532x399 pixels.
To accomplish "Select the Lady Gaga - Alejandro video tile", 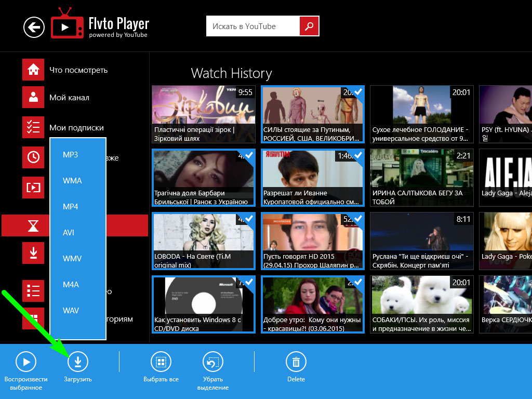I will coord(506,178).
